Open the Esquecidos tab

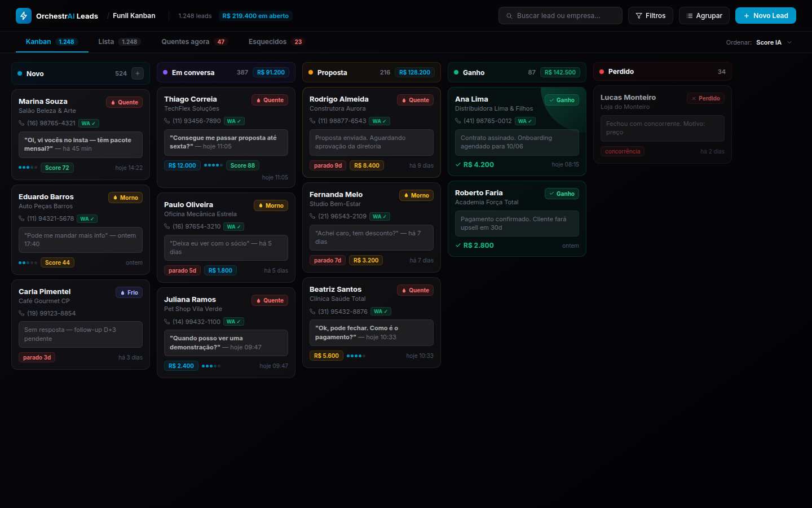click(x=276, y=42)
